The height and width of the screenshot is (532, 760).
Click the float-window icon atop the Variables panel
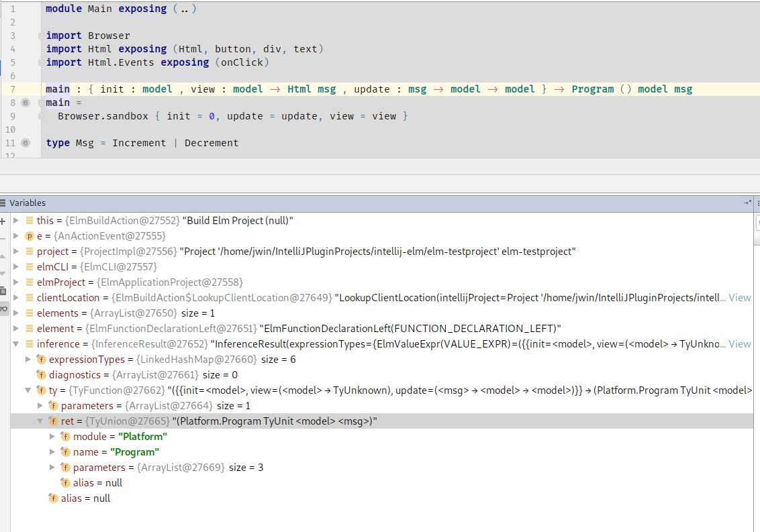pyautogui.click(x=747, y=203)
